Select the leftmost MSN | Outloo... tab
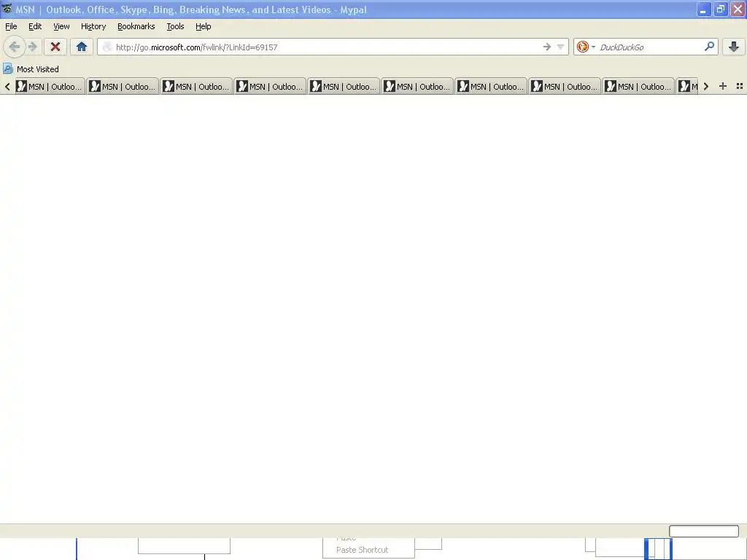Viewport: 747px width, 560px height. [50, 86]
